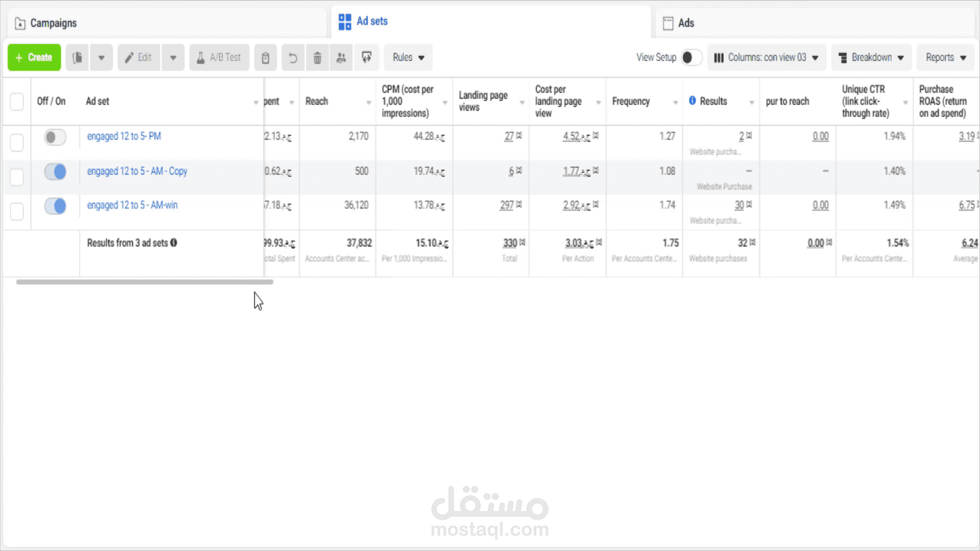Image resolution: width=980 pixels, height=551 pixels.
Task: Click the duplicate ad set icon
Action: click(x=78, y=57)
